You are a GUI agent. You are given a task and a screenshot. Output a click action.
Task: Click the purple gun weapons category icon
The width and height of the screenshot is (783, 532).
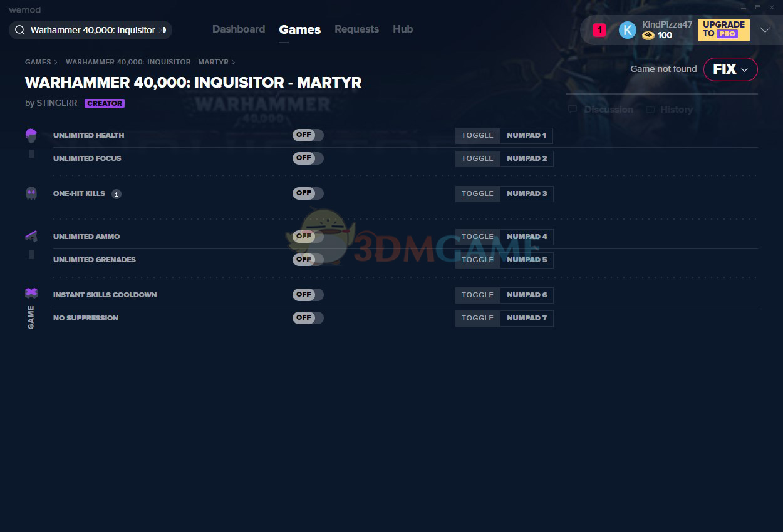(x=31, y=237)
